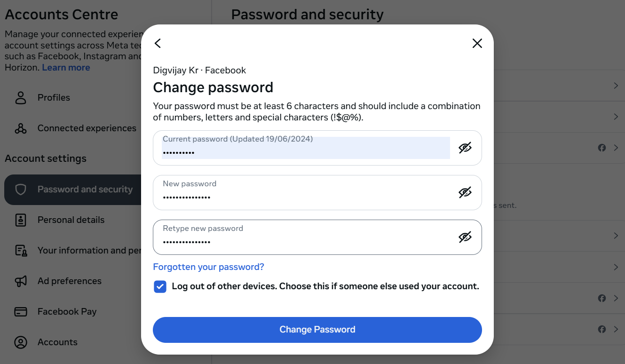The image size is (625, 364).
Task: Uncheck log out of other devices
Action: tap(160, 286)
